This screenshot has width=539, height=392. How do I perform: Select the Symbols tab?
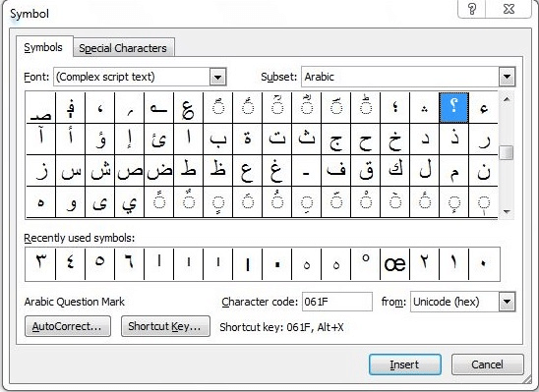[43, 47]
